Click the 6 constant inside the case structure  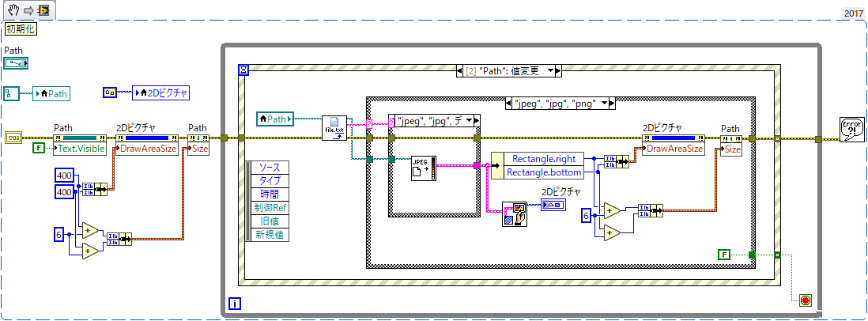[586, 216]
